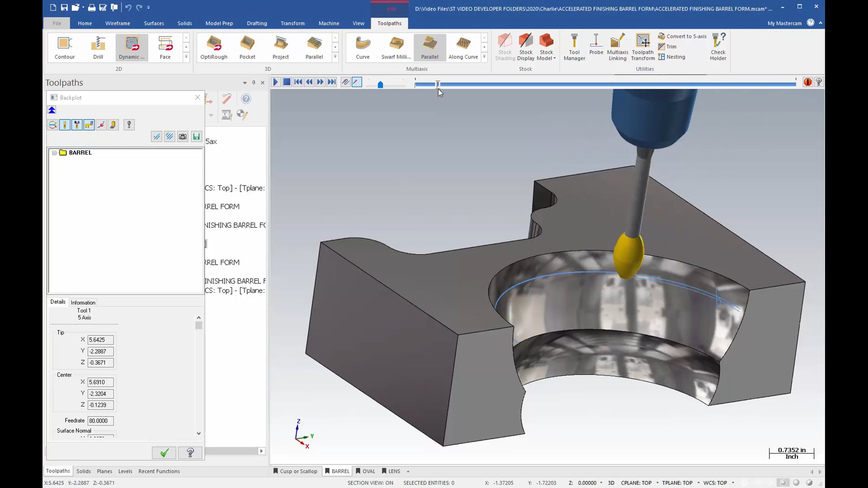
Task: Click the checkmark confirm button
Action: coord(165,452)
